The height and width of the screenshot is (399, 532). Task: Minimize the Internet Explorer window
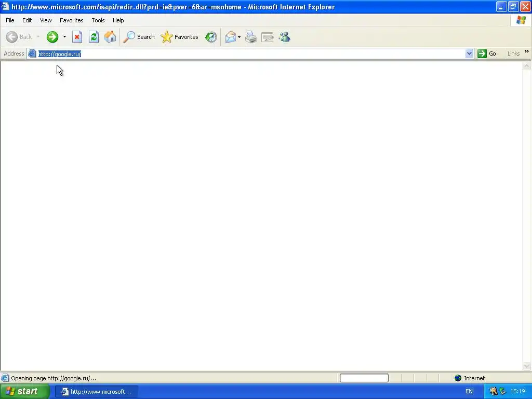tap(501, 6)
